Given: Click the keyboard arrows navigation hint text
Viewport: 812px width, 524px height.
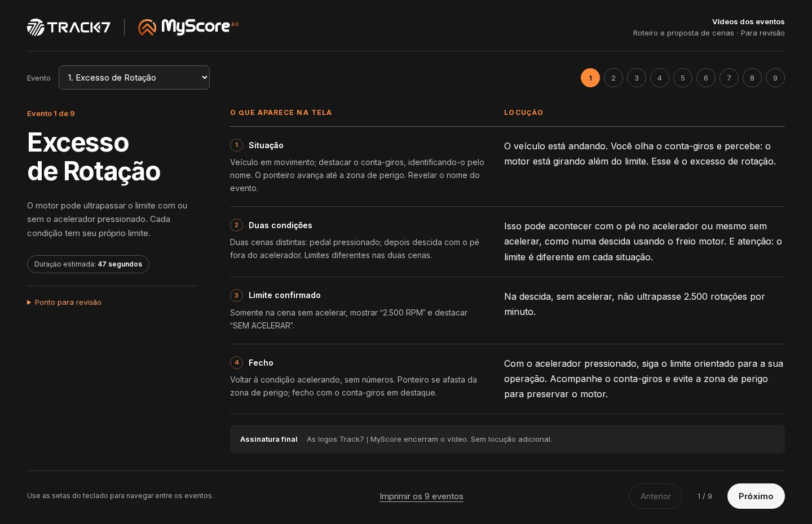Looking at the screenshot, I should tap(120, 496).
